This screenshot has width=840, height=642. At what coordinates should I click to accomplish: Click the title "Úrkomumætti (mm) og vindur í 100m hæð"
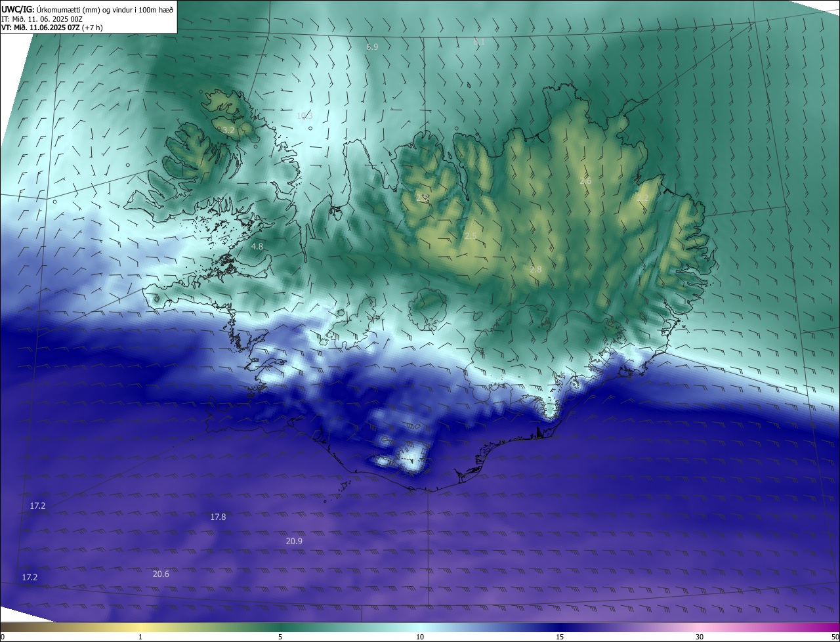click(104, 9)
